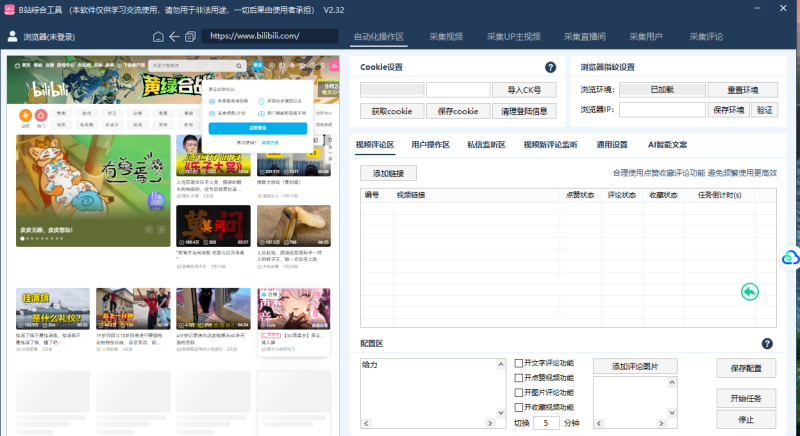This screenshot has height=436, width=800.
Task: Click the bilibili logo on the banner
Action: coord(51,90)
